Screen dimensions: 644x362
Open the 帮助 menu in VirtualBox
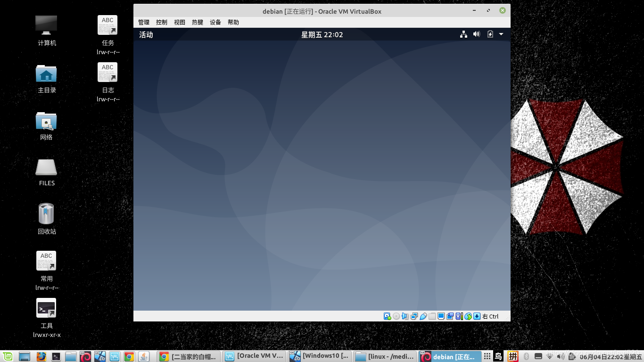click(x=233, y=22)
